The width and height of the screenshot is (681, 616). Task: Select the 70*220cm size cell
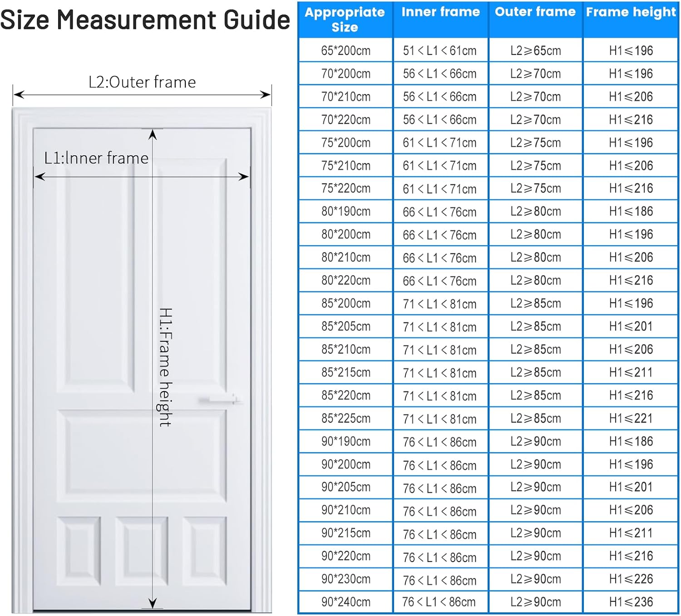(345, 119)
